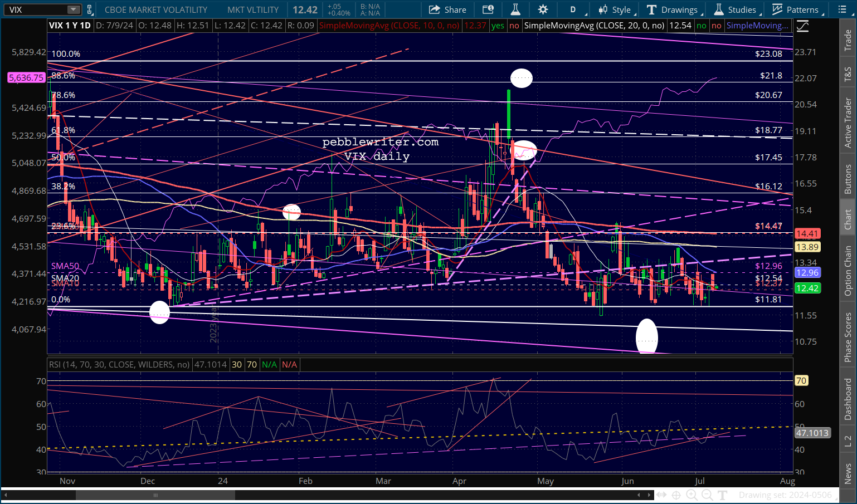Open the VIX symbol dropdown
The height and width of the screenshot is (504, 857).
[x=74, y=9]
